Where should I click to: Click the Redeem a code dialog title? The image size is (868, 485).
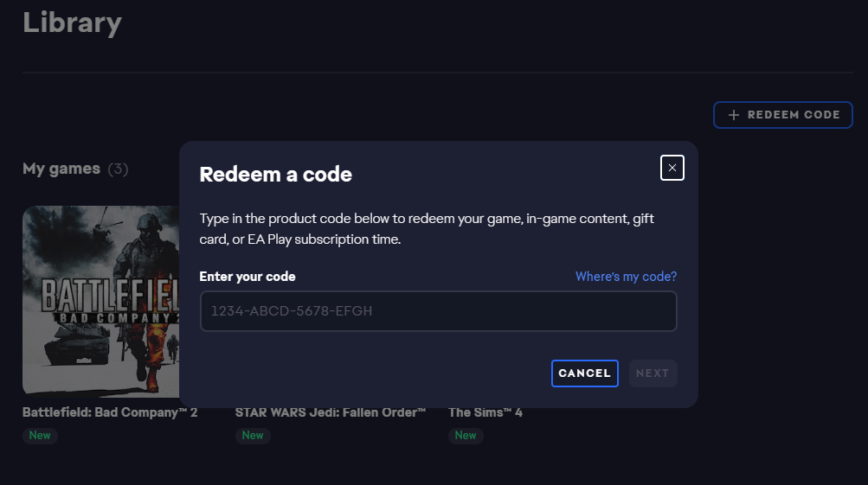[275, 174]
